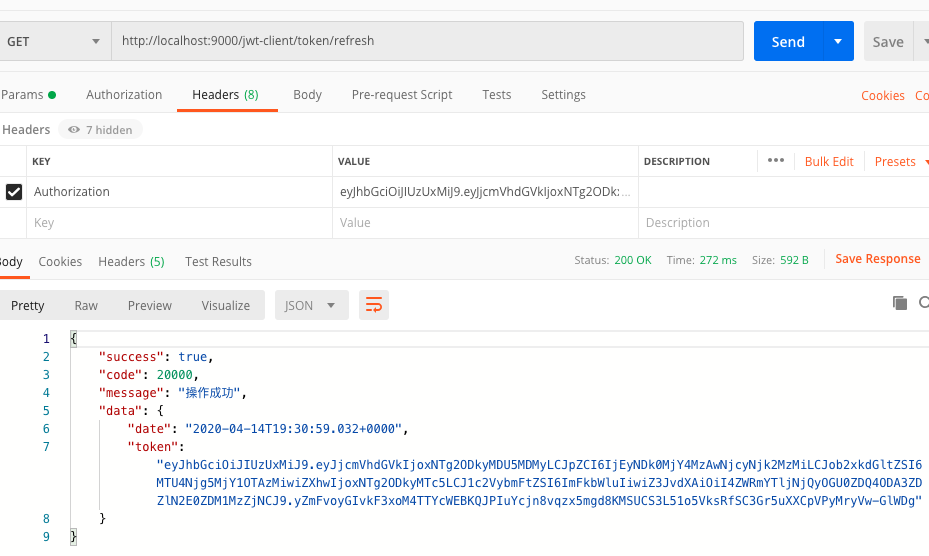Uncheck the Authorization header checkbox

point(14,192)
